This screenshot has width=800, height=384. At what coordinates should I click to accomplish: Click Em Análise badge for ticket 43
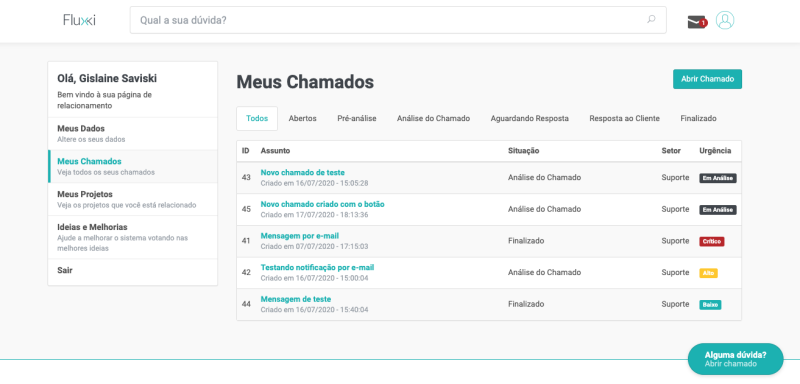[717, 178]
